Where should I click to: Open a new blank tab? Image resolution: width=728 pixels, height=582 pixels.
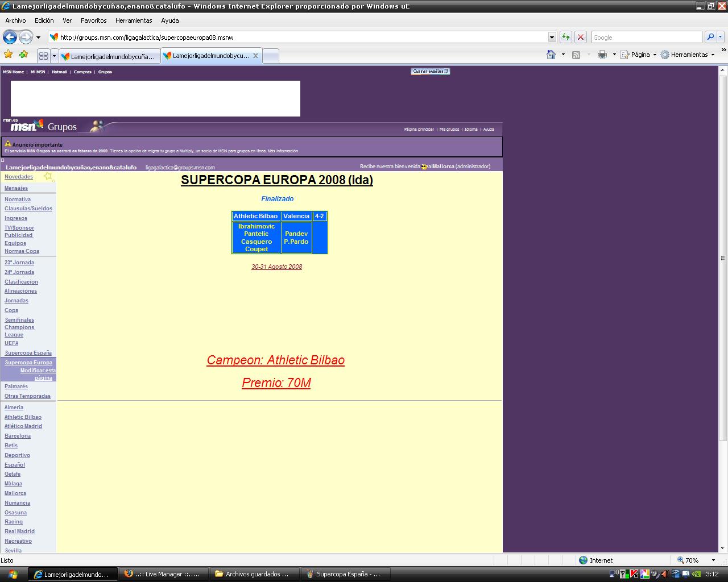pos(271,56)
